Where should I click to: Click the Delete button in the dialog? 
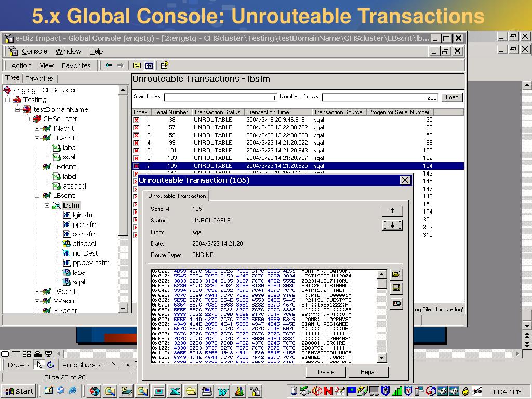[x=326, y=372]
